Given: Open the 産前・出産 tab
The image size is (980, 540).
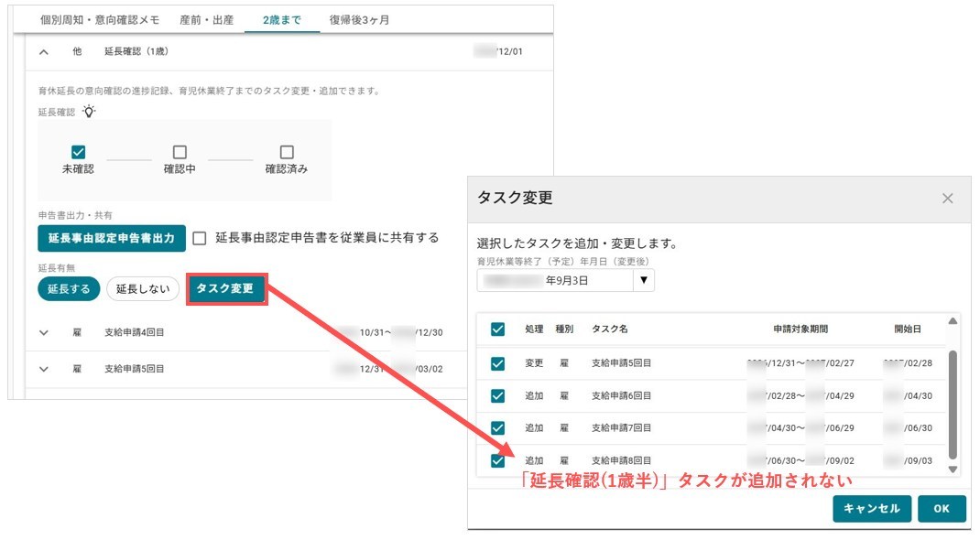Looking at the screenshot, I should pyautogui.click(x=207, y=20).
